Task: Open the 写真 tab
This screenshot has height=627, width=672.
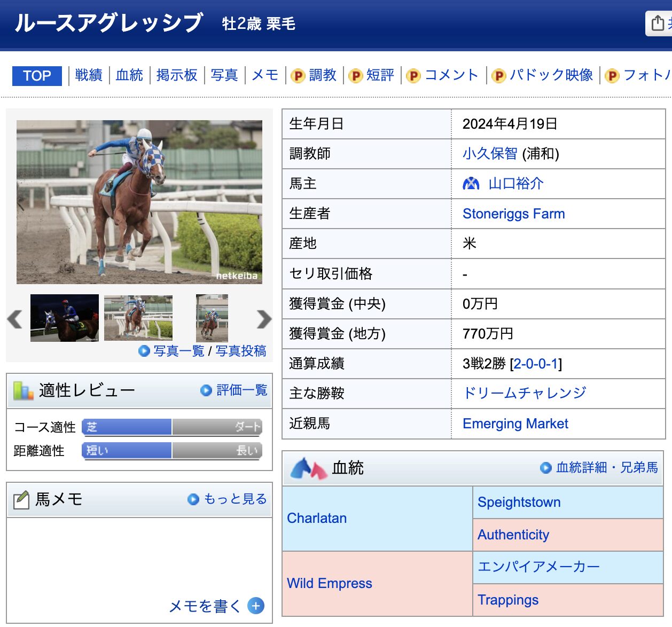Action: [224, 75]
